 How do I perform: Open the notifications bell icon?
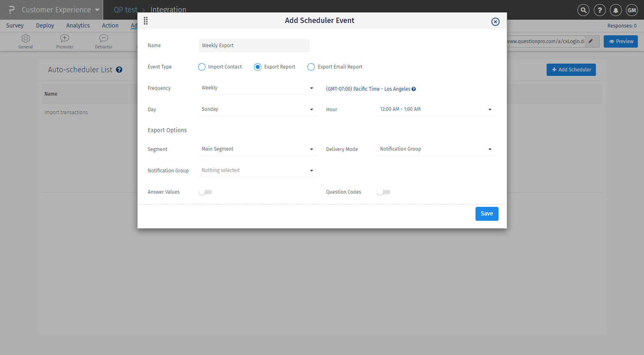pyautogui.click(x=616, y=10)
